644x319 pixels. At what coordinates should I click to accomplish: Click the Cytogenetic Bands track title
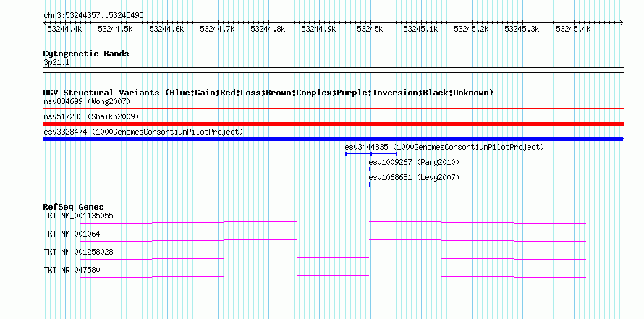(x=86, y=54)
